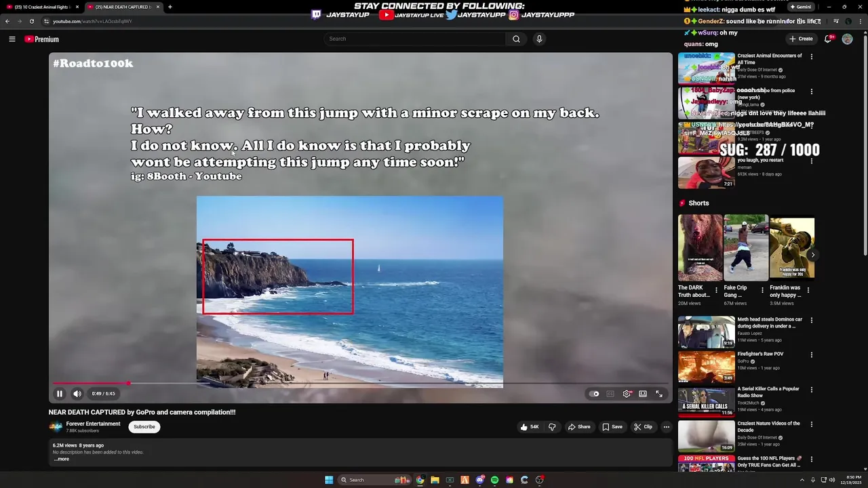Open options for Craziest Nature Videos of Decade

[811, 424]
